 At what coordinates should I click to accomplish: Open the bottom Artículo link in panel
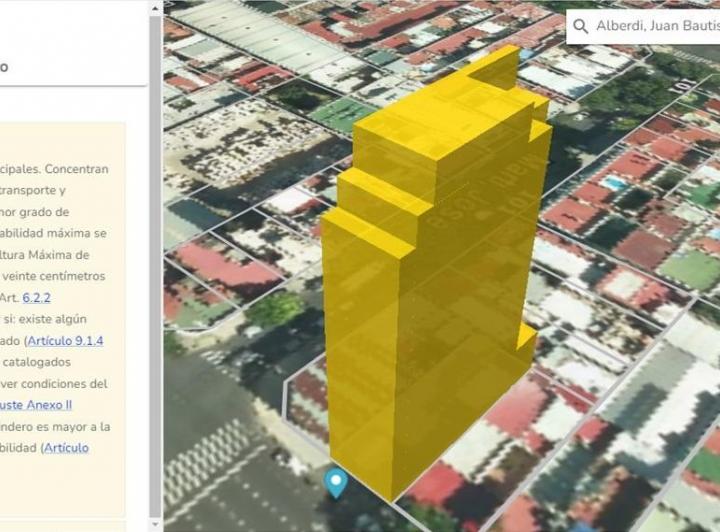pos(66,447)
